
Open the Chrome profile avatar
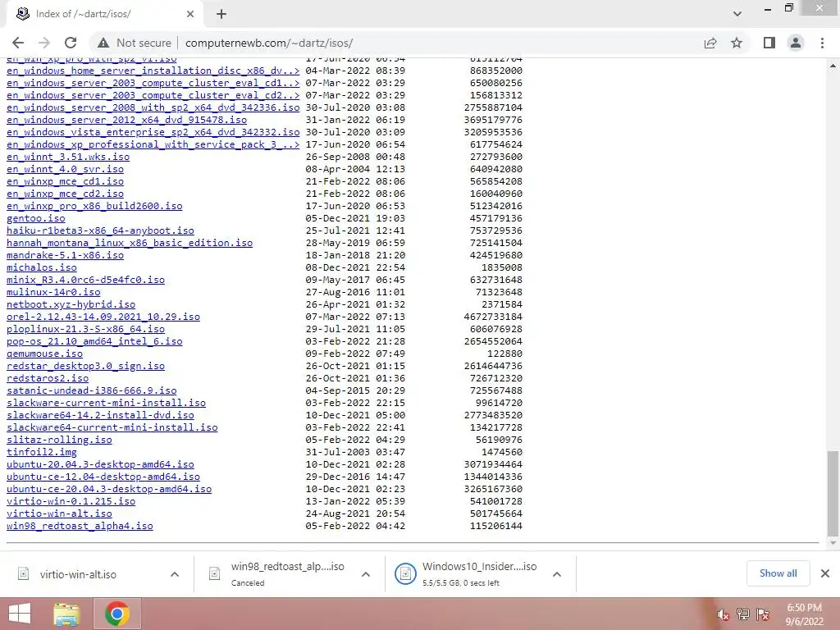pos(796,43)
